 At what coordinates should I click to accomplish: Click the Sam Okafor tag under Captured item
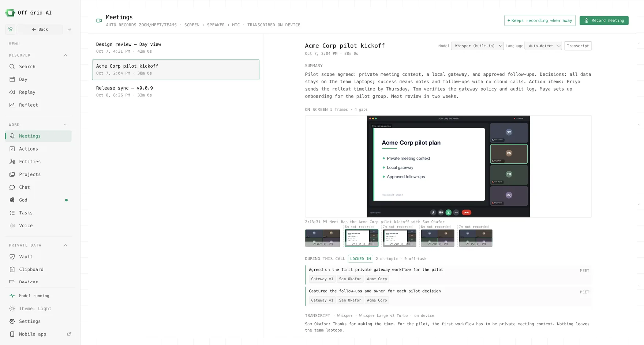tap(350, 300)
